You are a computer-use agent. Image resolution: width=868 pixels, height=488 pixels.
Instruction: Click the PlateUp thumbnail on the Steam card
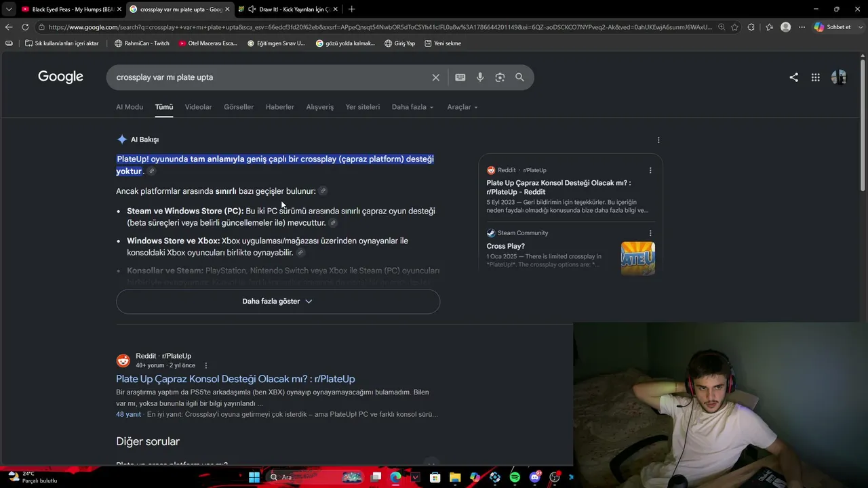click(x=638, y=258)
